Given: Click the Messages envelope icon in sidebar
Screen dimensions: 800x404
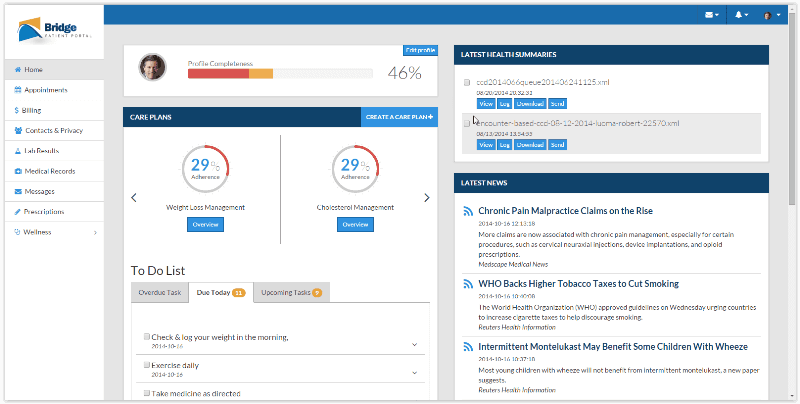Looking at the screenshot, I should (x=18, y=191).
